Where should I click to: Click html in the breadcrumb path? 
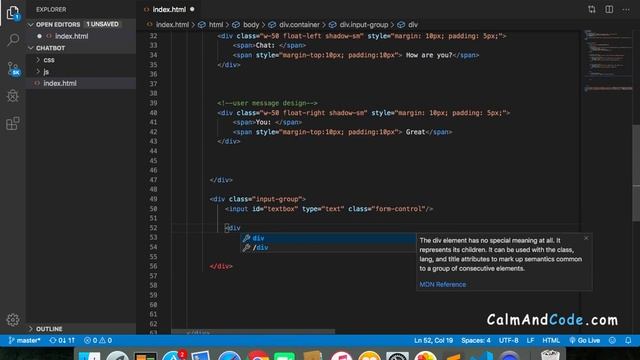coord(216,25)
